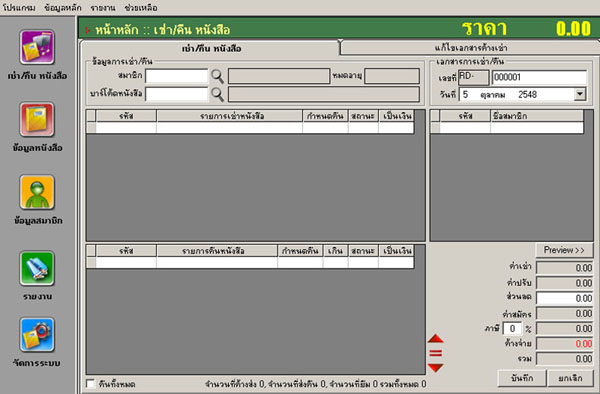Open the โปรแกรม menu
Image resolution: width=600 pixels, height=394 pixels.
click(19, 8)
